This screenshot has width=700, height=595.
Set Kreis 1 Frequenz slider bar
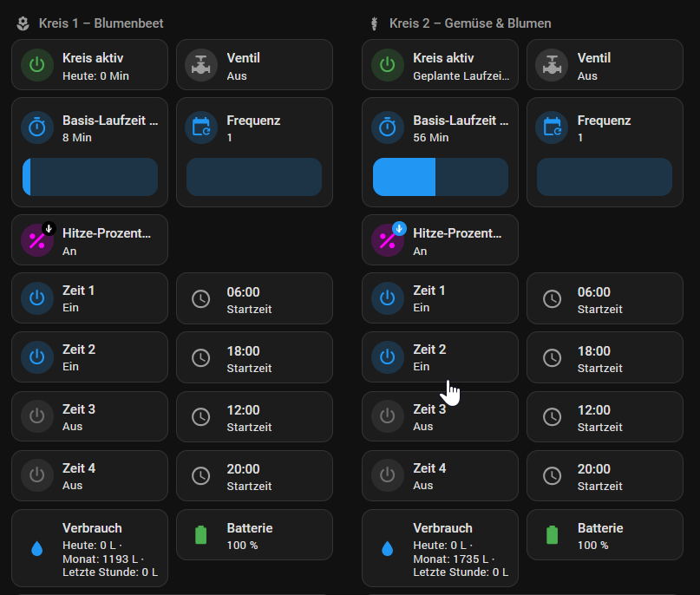click(x=254, y=177)
